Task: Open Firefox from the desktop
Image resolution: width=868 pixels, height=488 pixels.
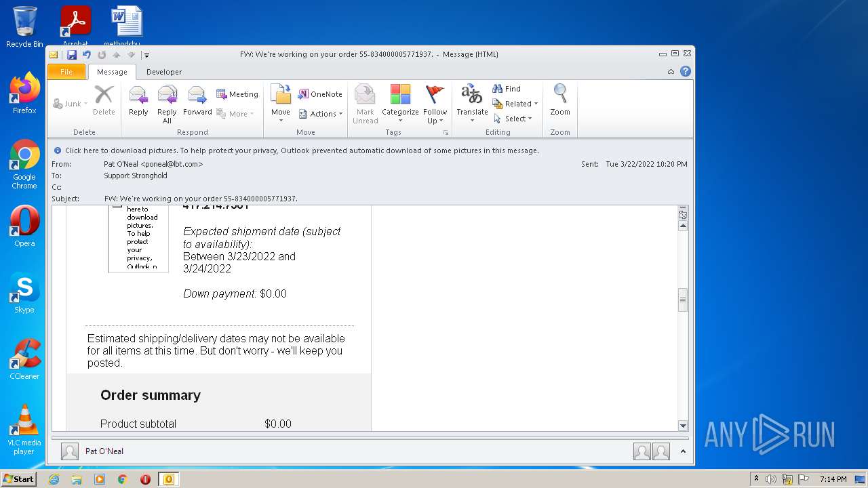Action: [24, 94]
